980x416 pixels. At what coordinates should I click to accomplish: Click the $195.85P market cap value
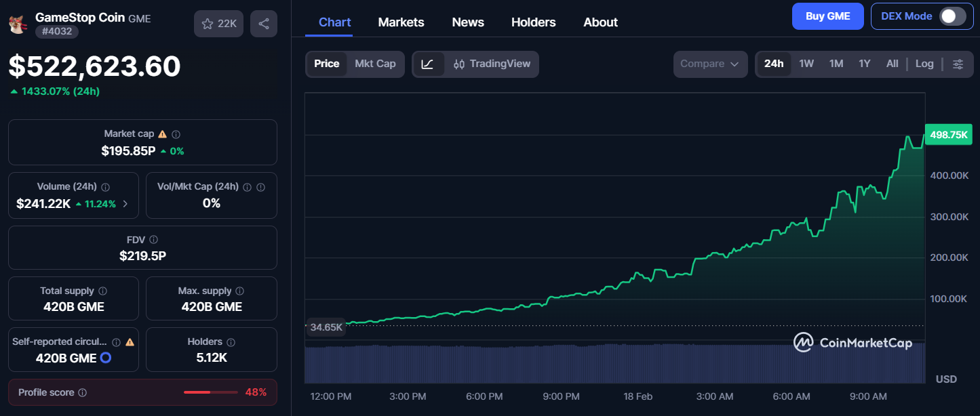[x=128, y=151]
